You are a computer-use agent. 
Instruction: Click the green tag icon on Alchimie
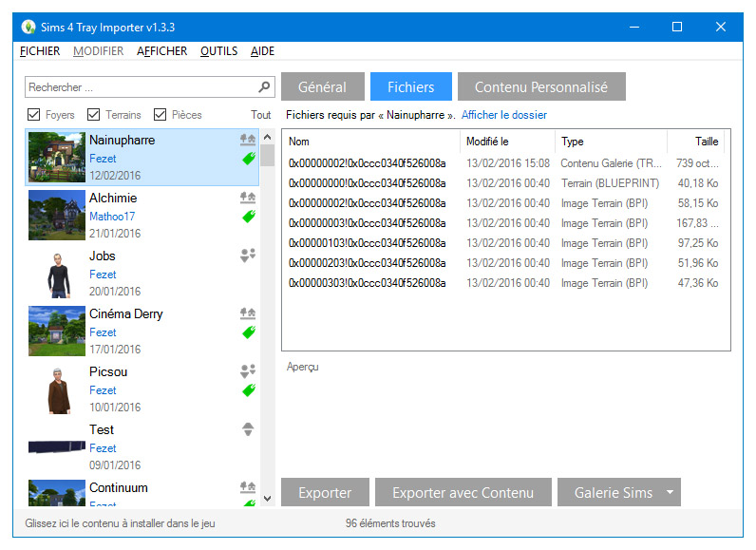pos(249,217)
